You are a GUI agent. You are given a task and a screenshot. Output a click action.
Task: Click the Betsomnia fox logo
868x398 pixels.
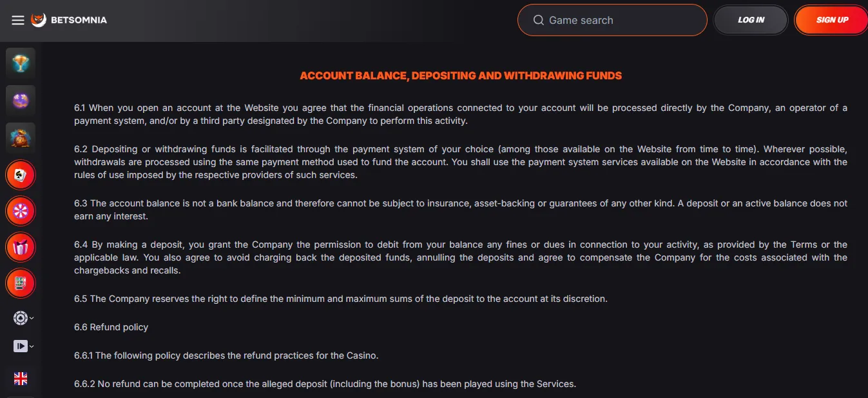point(39,20)
